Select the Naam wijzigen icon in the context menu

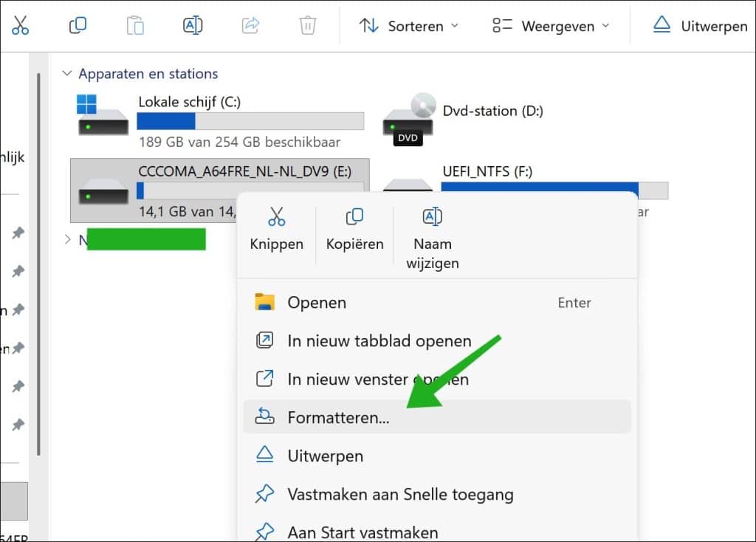431,216
